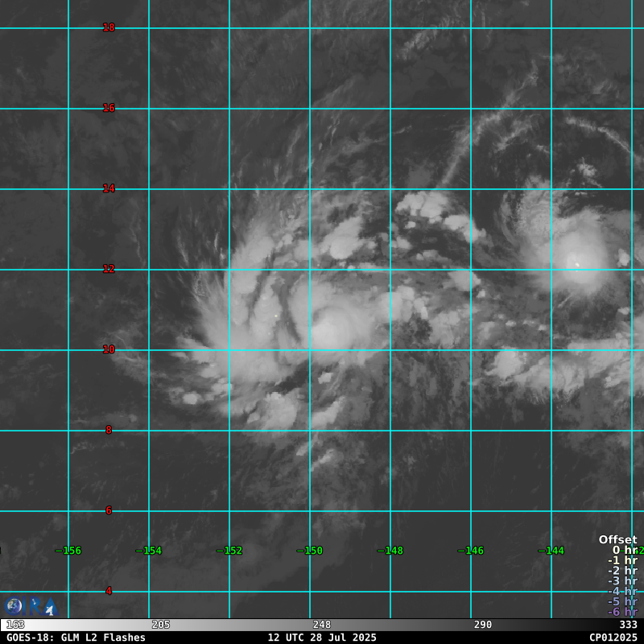
Task: Click the 290 value on the color bar
Action: 483,625
